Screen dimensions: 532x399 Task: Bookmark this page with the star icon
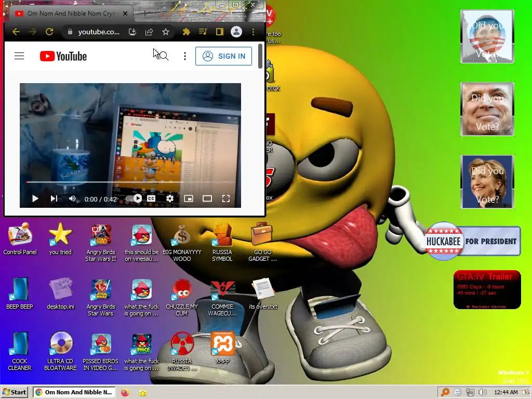tap(166, 32)
